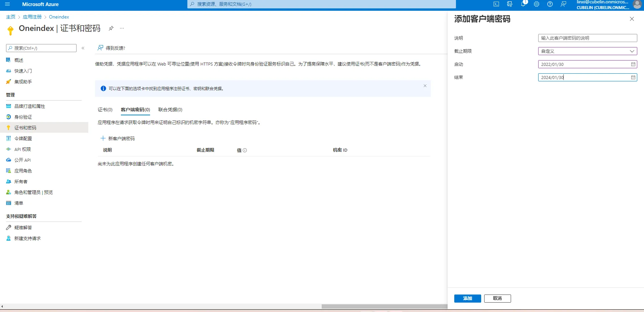Switch to the 证书(0) tab
Viewport: 644px width, 312px height.
click(x=105, y=110)
